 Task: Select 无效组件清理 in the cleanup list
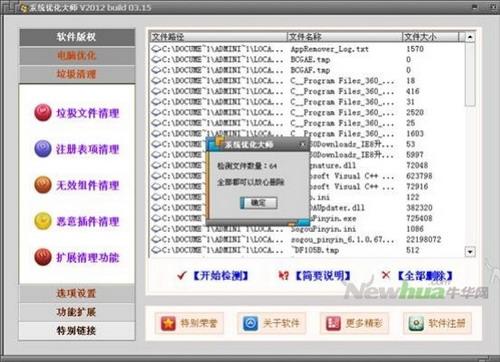[x=87, y=185]
